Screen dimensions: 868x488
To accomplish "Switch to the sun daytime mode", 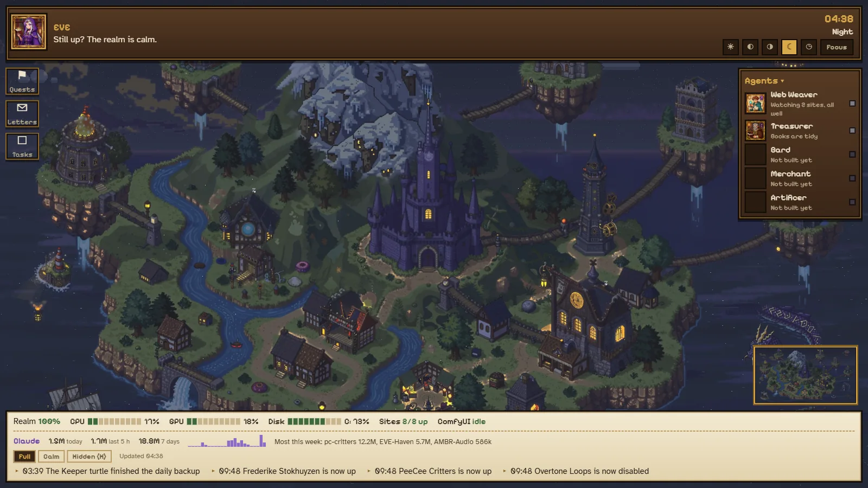I will click(731, 47).
